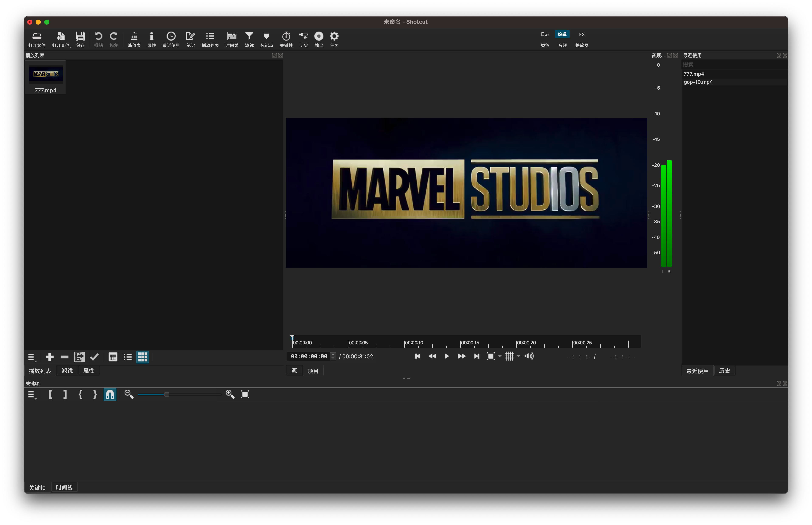The width and height of the screenshot is (812, 525).
Task: Click the playlist checkmark icon
Action: click(94, 357)
